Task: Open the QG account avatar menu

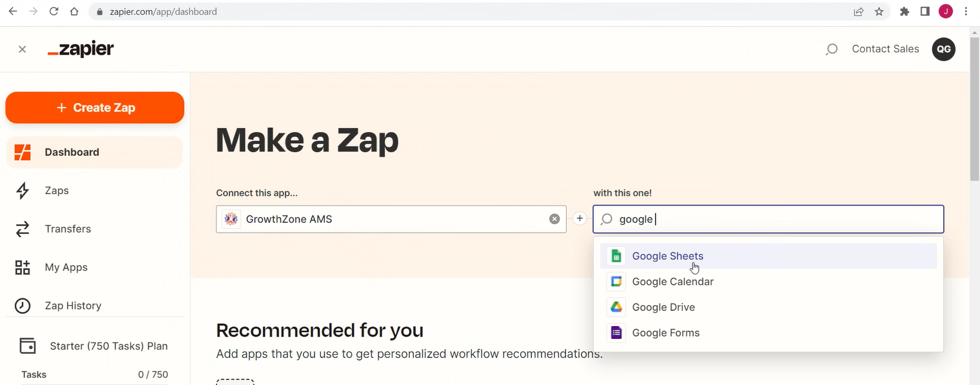Action: point(944,49)
